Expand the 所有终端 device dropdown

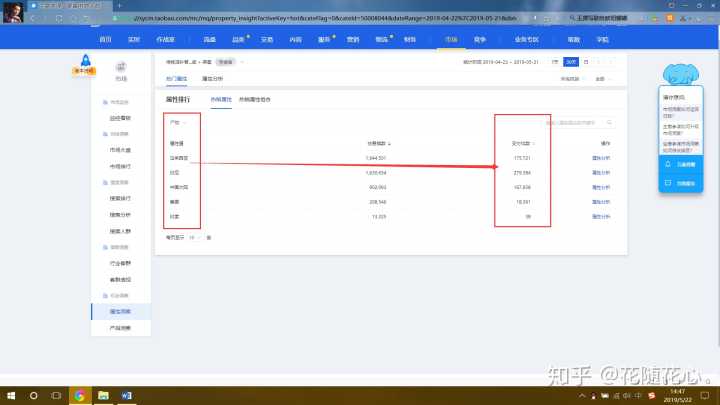point(573,79)
